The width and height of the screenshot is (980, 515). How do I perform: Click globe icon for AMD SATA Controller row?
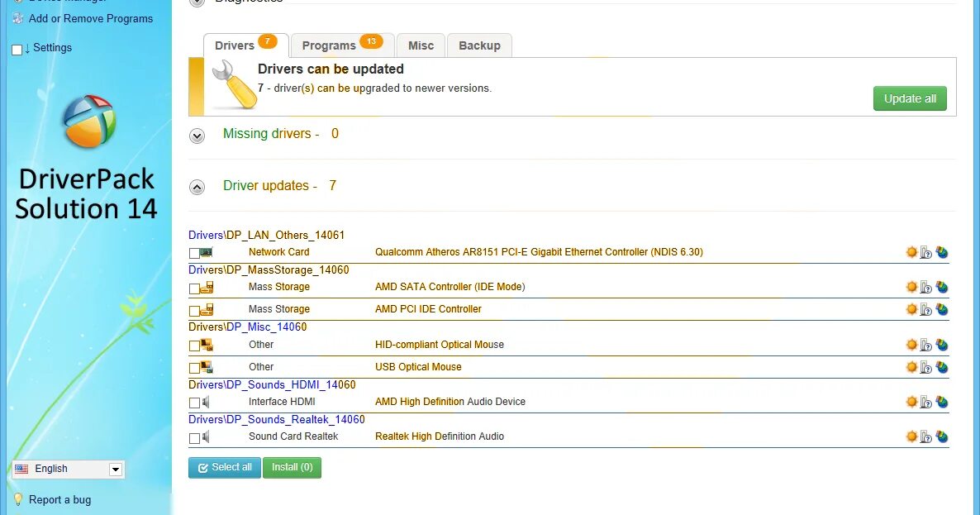[x=942, y=288]
